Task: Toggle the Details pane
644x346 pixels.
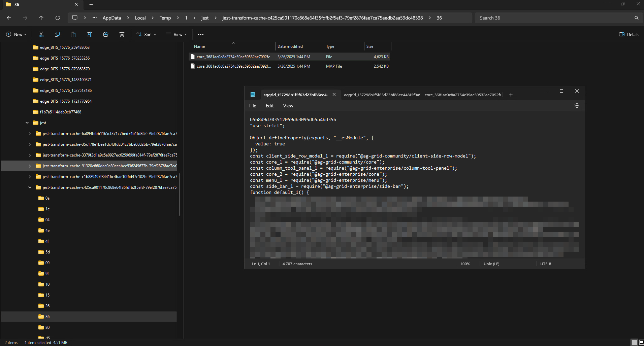Action: pyautogui.click(x=629, y=34)
